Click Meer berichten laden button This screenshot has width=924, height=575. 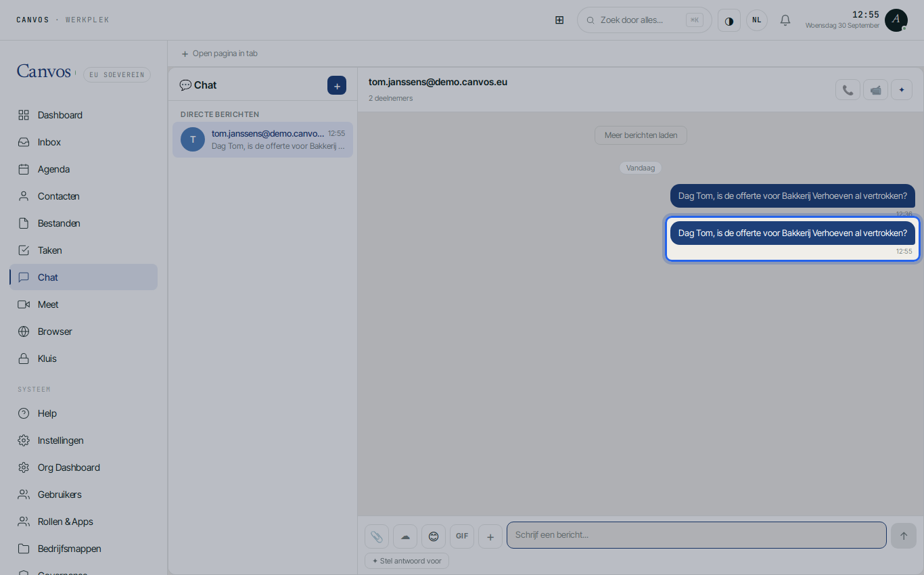pyautogui.click(x=641, y=135)
